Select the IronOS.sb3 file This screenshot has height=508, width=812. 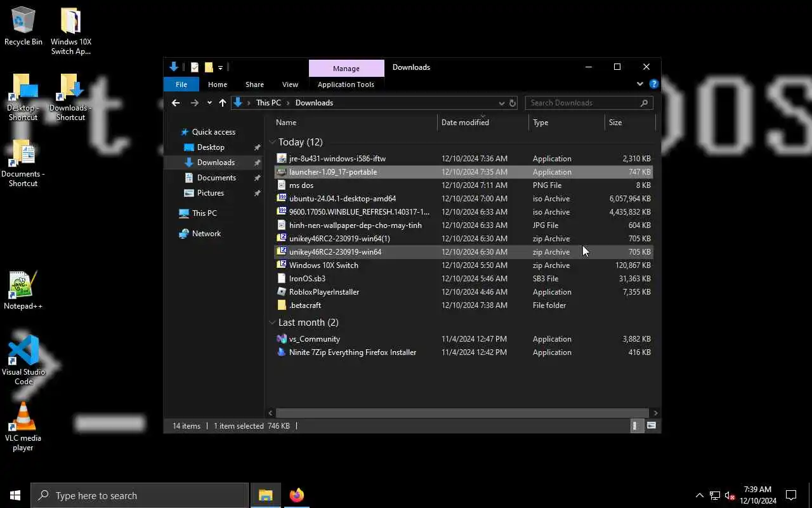pos(463,279)
